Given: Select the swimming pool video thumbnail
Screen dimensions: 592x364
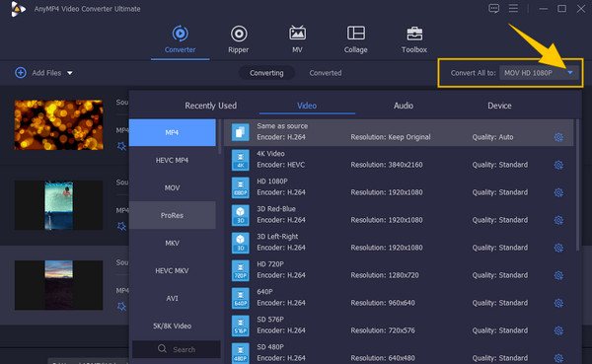Looking at the screenshot, I should [x=58, y=205].
